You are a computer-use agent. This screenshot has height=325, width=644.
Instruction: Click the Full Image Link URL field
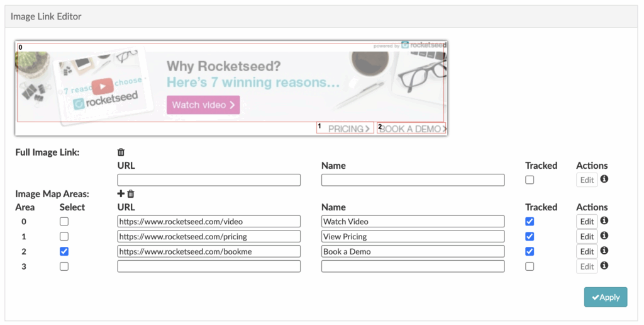click(209, 180)
